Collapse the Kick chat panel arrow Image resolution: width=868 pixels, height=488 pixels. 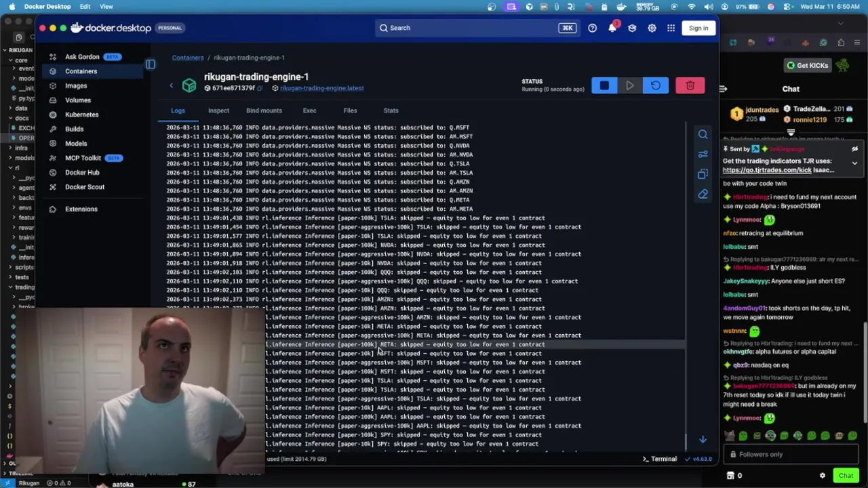coord(723,89)
